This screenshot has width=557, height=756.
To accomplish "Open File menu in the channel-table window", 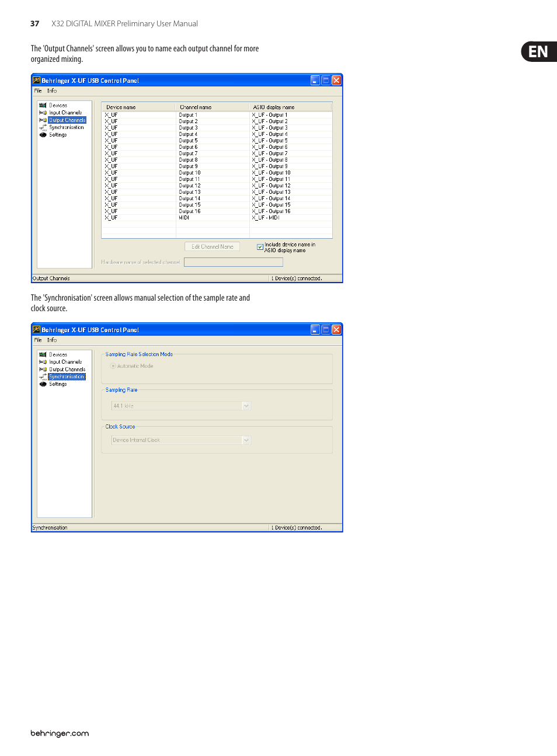I will pos(38,91).
